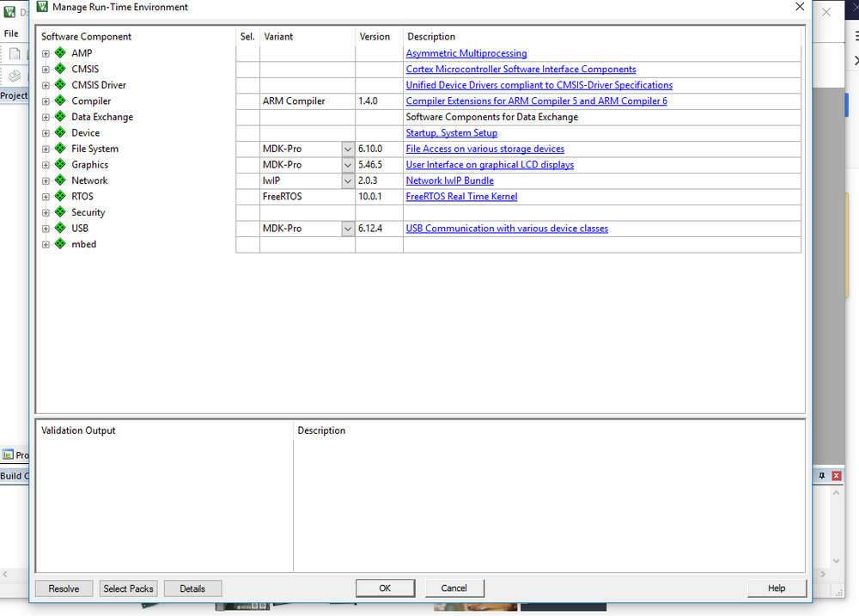Image resolution: width=859 pixels, height=616 pixels.
Task: Click the green diamond icon beside RTOS
Action: point(60,196)
